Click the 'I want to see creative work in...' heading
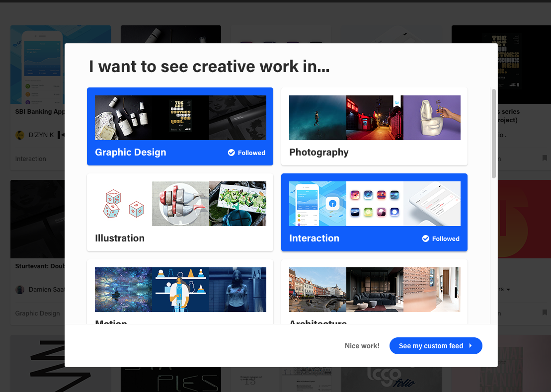551x392 pixels. [x=210, y=67]
